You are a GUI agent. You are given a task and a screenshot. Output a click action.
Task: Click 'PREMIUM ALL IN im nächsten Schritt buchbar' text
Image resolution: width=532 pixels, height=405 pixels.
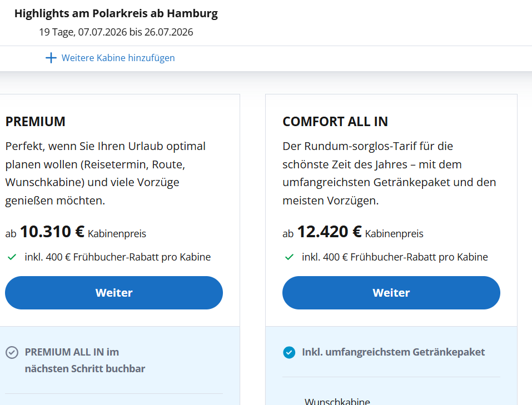coord(84,360)
